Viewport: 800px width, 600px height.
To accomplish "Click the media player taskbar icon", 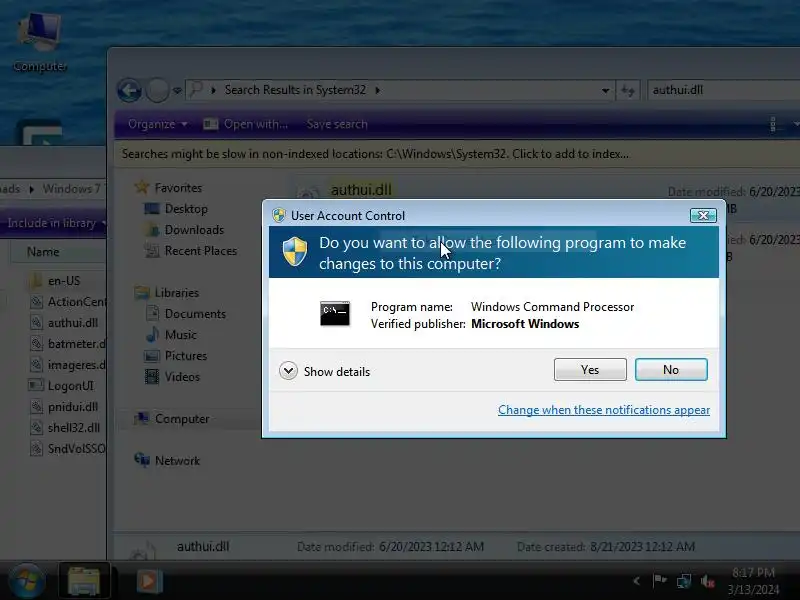I will pos(149,581).
